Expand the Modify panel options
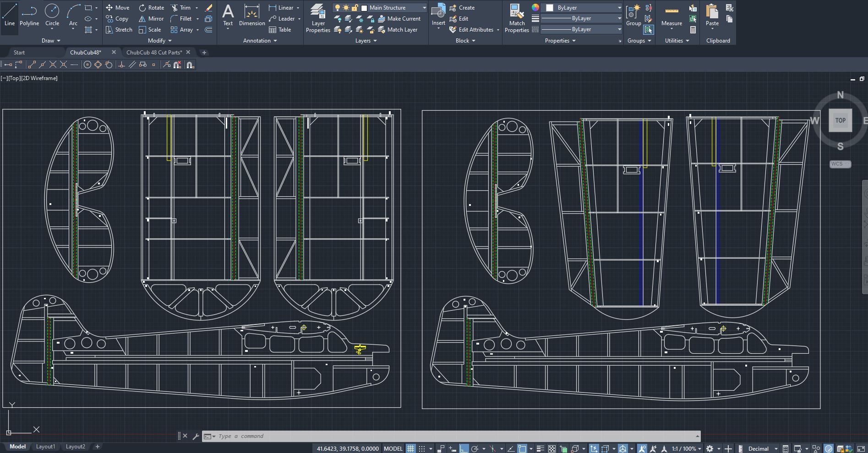The width and height of the screenshot is (868, 453). coord(159,41)
